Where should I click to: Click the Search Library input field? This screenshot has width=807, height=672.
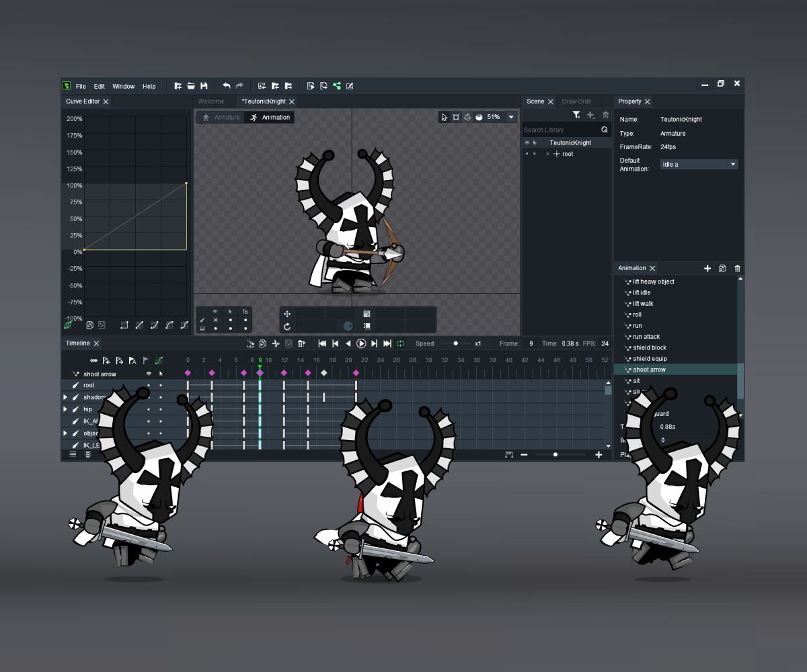[x=561, y=130]
